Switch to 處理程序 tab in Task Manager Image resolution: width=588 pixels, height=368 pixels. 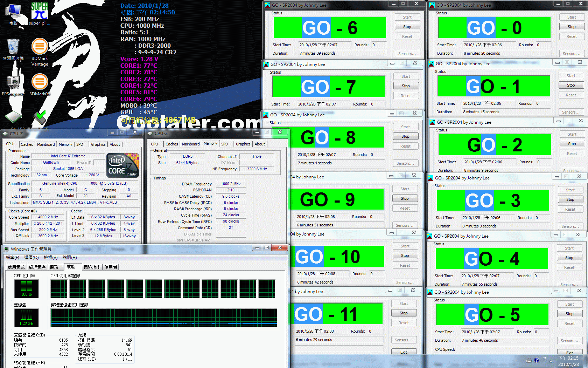click(x=37, y=267)
